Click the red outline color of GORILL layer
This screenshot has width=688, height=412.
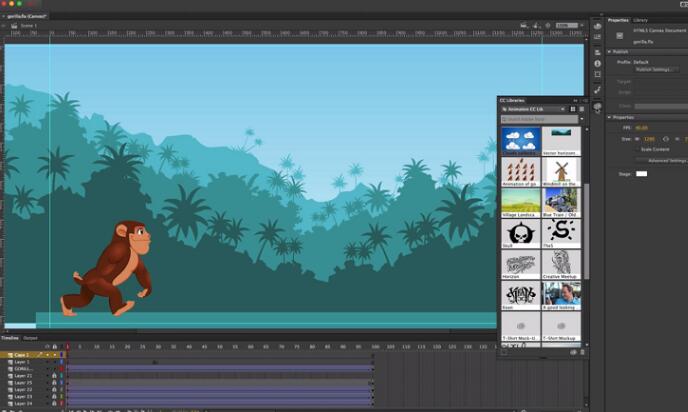[x=61, y=369]
